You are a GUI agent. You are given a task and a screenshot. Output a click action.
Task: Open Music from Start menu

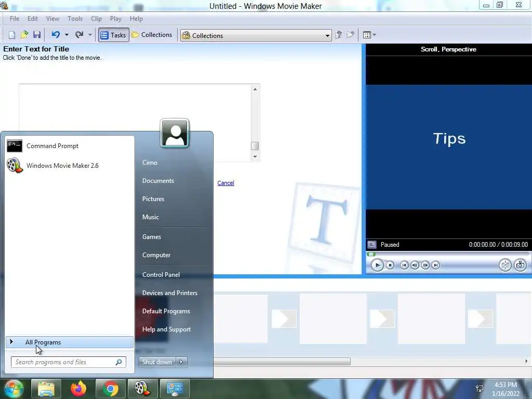[150, 217]
